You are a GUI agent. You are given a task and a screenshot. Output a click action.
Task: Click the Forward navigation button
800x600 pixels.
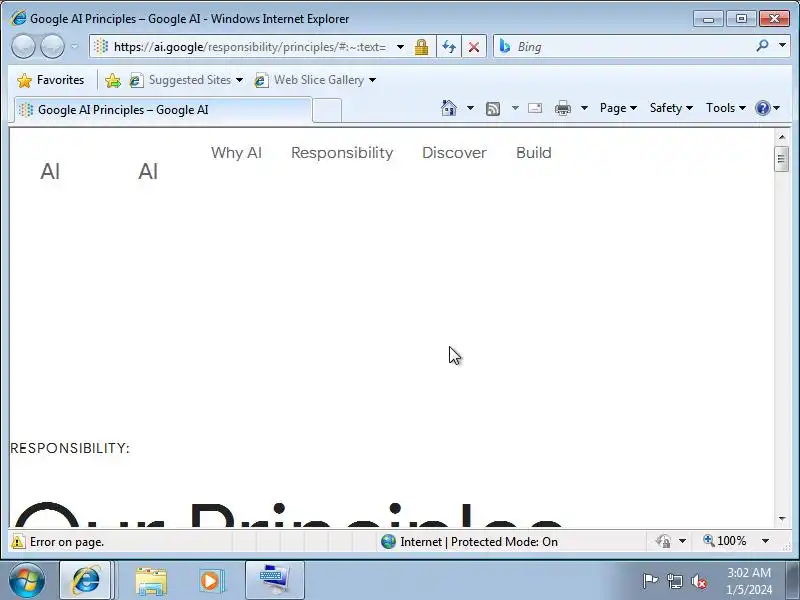(53, 47)
